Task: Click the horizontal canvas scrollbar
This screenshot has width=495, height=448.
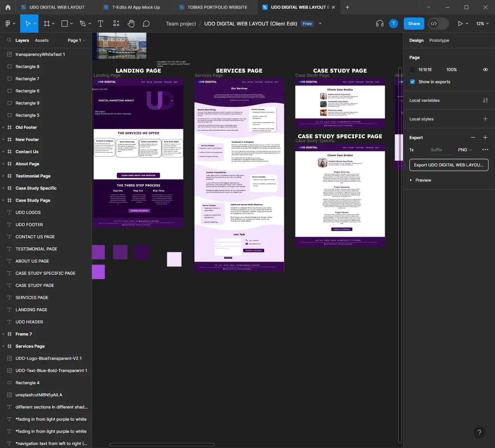Action: coord(162,444)
